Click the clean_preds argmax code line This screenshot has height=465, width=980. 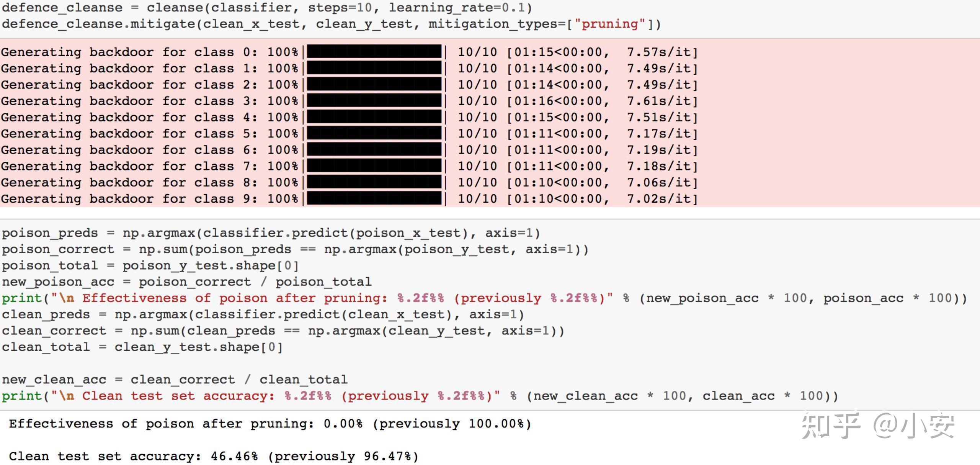pyautogui.click(x=262, y=314)
